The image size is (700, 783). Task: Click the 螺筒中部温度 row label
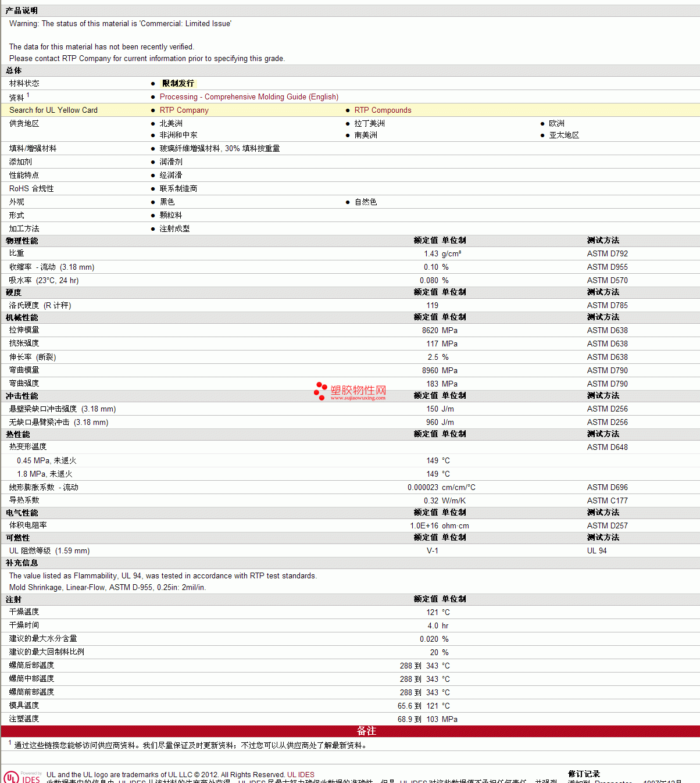point(31,679)
